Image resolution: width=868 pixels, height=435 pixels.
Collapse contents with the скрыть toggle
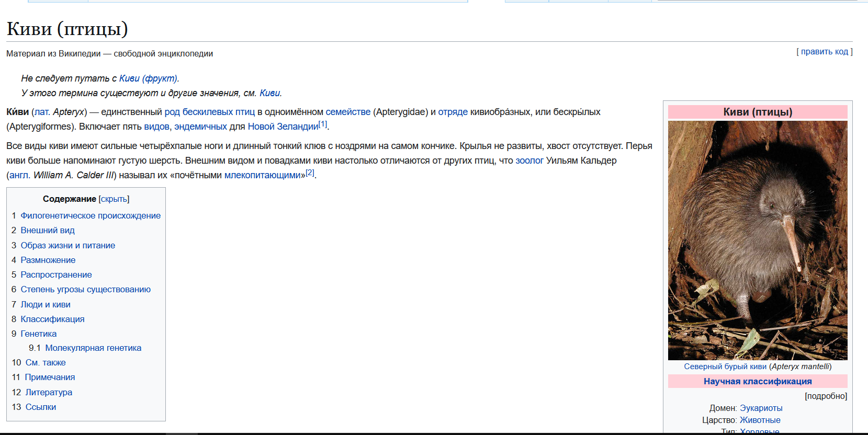(114, 199)
